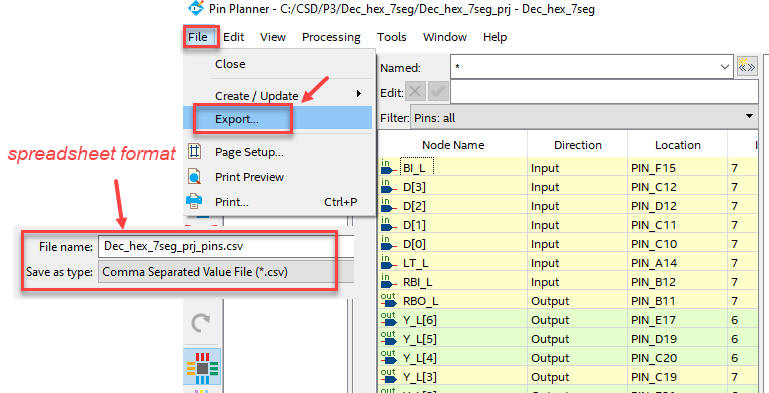The image size is (769, 393).
Task: Click the Pin Planner app icon
Action: point(196,7)
